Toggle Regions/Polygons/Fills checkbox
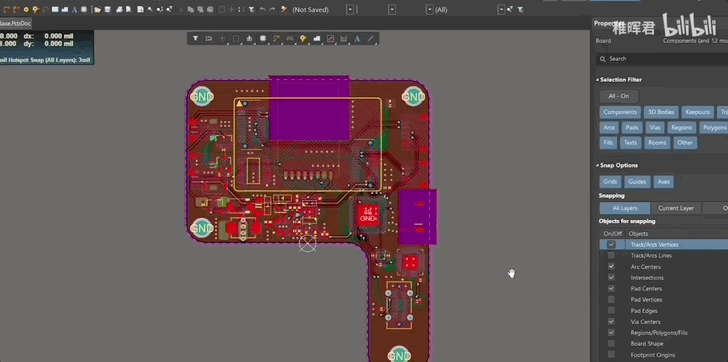The image size is (728, 362). point(611,333)
